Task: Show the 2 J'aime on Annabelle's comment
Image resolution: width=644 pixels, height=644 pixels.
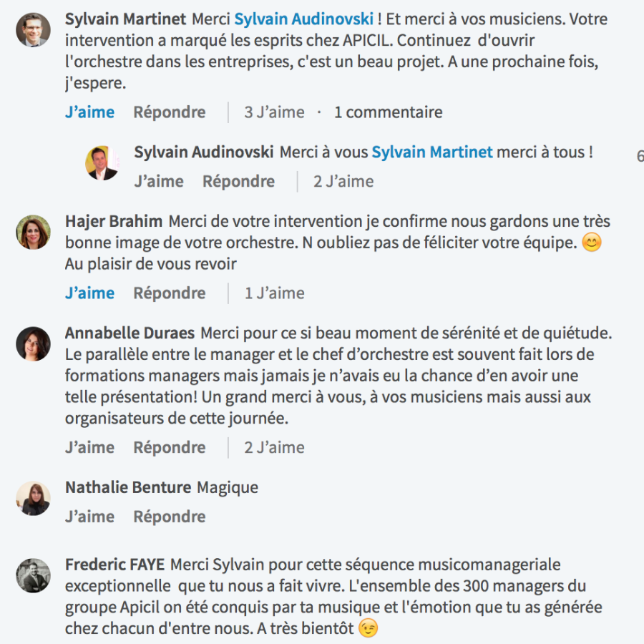Action: [x=274, y=448]
